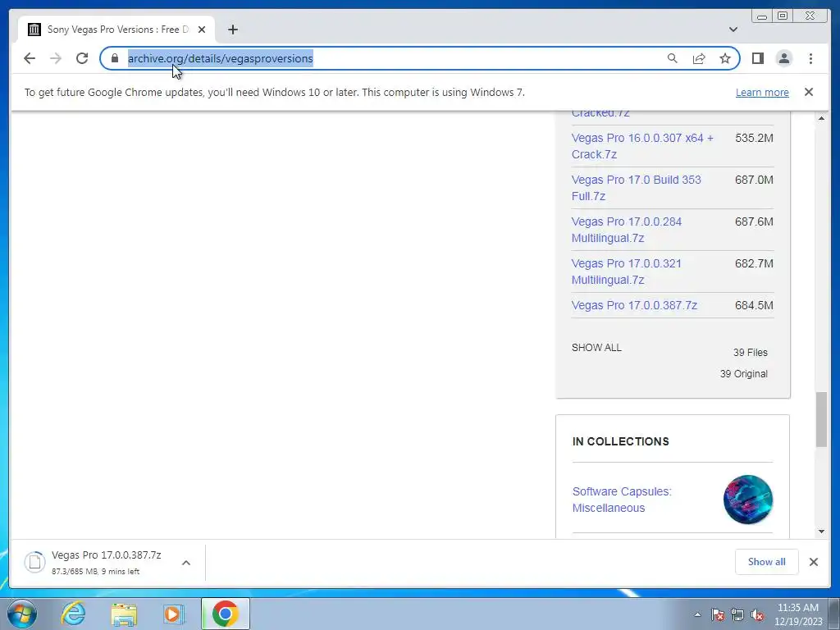Click the download file progress icon
This screenshot has height=630, width=840.
(x=34, y=562)
